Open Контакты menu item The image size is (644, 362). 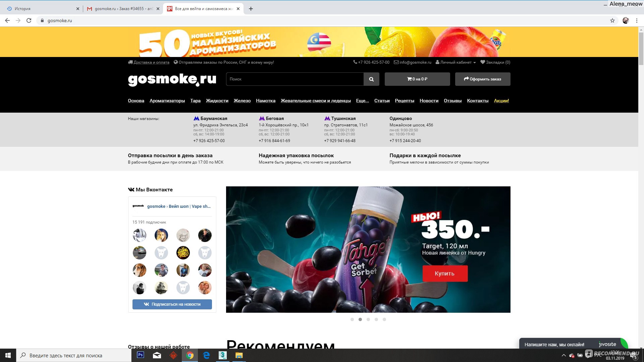[x=478, y=101]
